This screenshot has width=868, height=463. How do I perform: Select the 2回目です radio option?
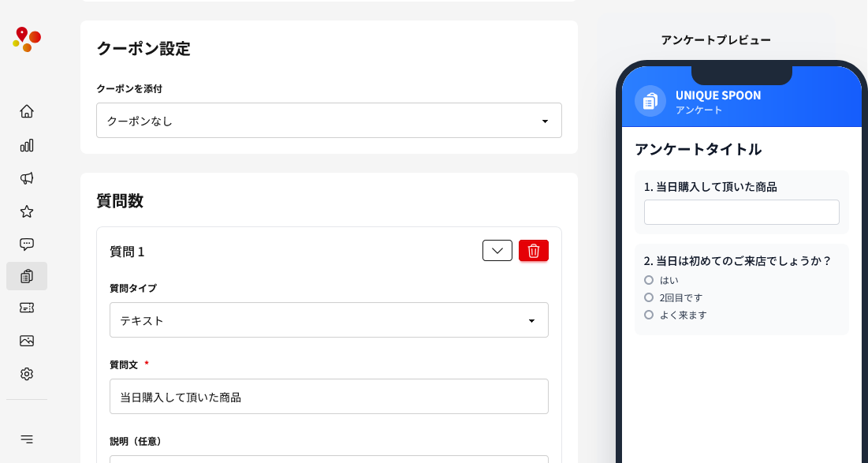[649, 297]
